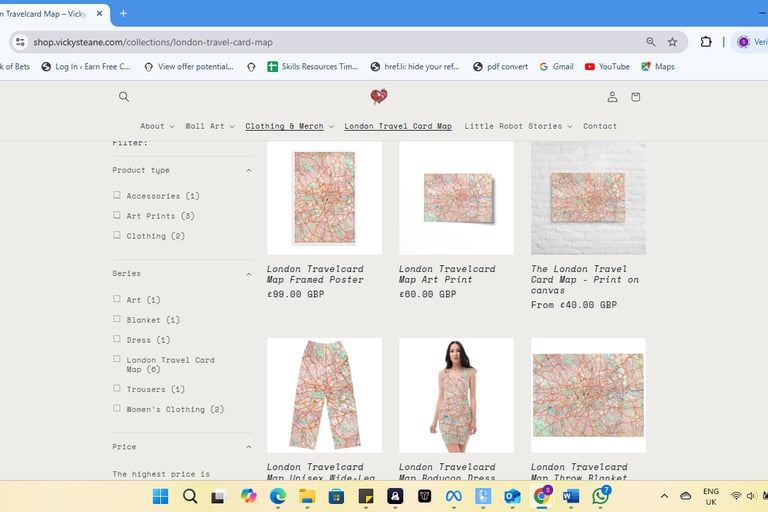The image size is (768, 512).
Task: Open the account login icon
Action: (x=612, y=97)
